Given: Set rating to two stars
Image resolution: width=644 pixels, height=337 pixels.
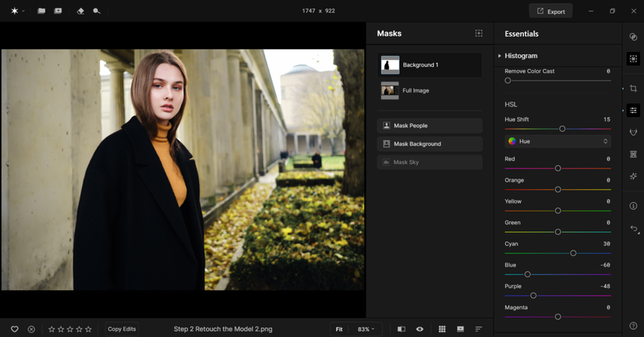Looking at the screenshot, I should 61,329.
